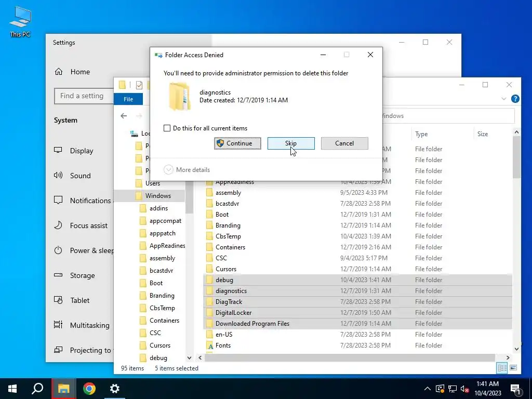Launch Chrome from taskbar
This screenshot has width=532, height=399.
(x=89, y=389)
